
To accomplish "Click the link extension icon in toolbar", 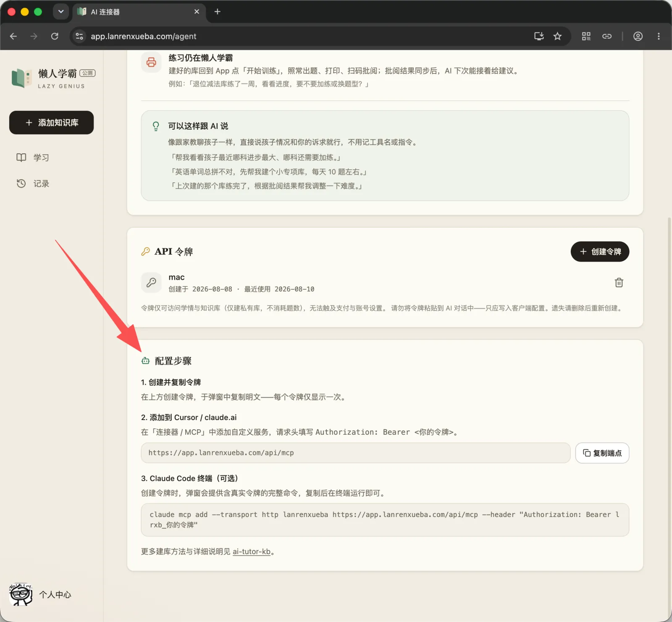I will click(x=607, y=36).
